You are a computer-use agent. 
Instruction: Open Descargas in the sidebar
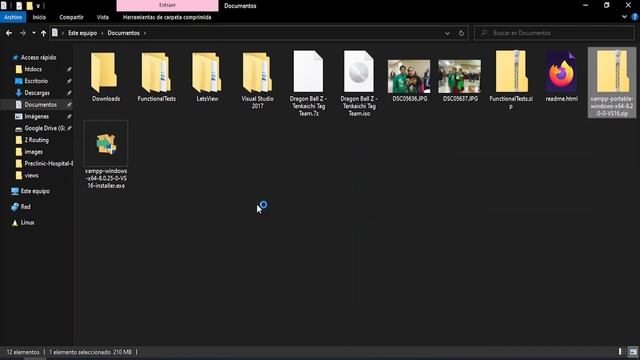[37, 93]
